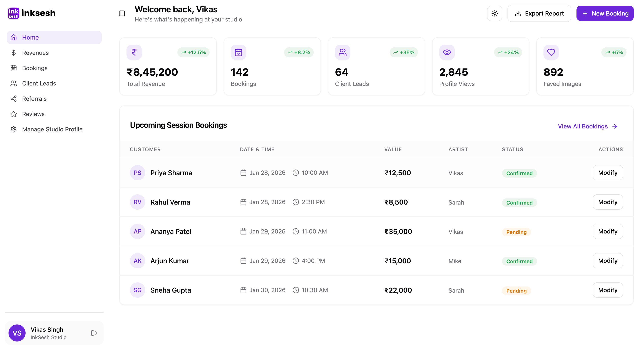The image size is (644, 350).
Task: Open Revenues in the sidebar
Action: coord(35,53)
